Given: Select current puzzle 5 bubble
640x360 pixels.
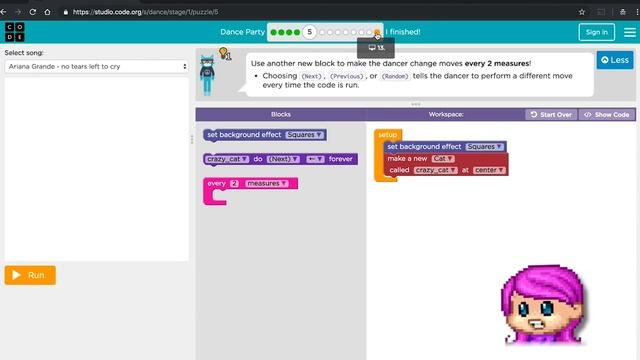Looking at the screenshot, I should tap(309, 32).
